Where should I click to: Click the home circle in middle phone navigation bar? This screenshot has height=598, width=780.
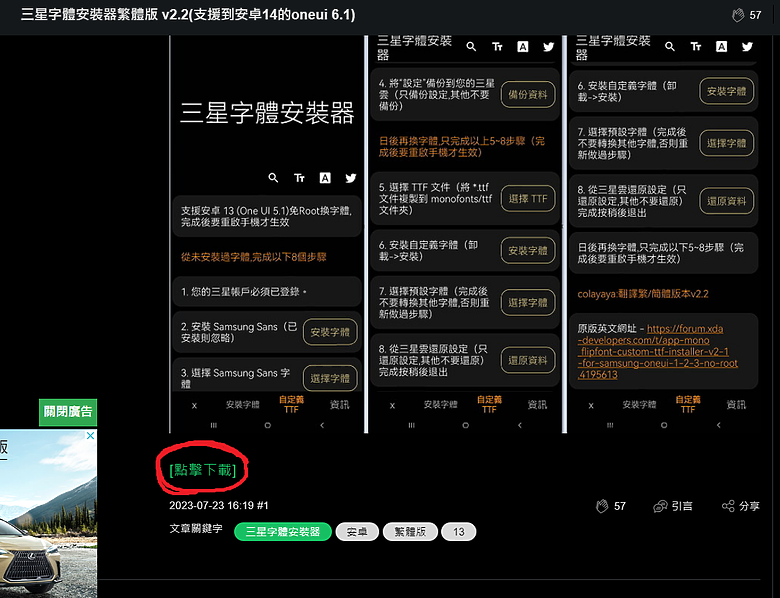[466, 425]
